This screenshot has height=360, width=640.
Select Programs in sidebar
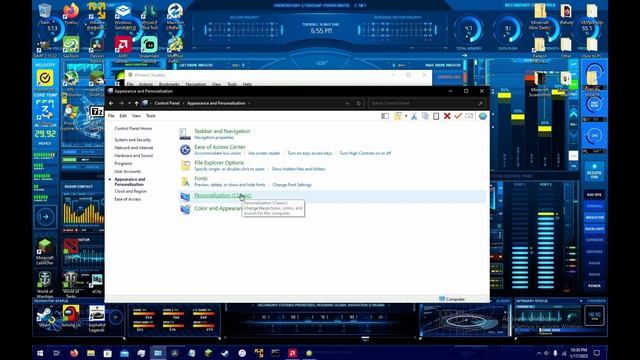pos(123,163)
